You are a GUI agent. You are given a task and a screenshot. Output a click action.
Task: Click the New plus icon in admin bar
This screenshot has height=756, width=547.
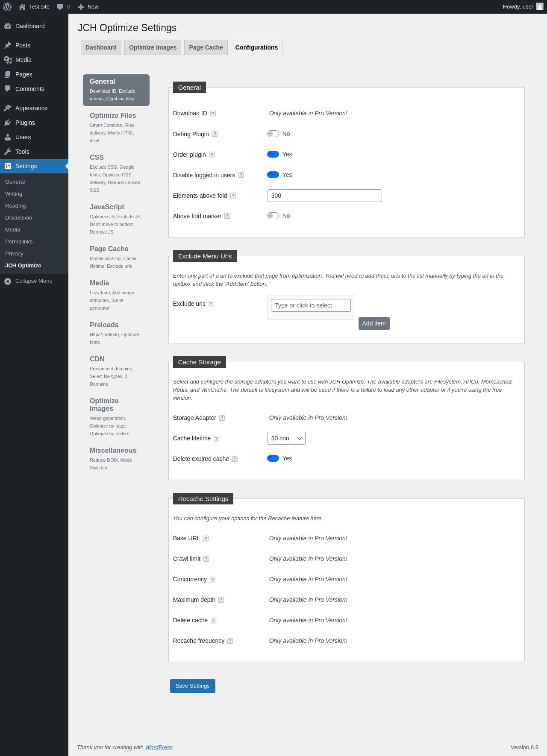81,7
